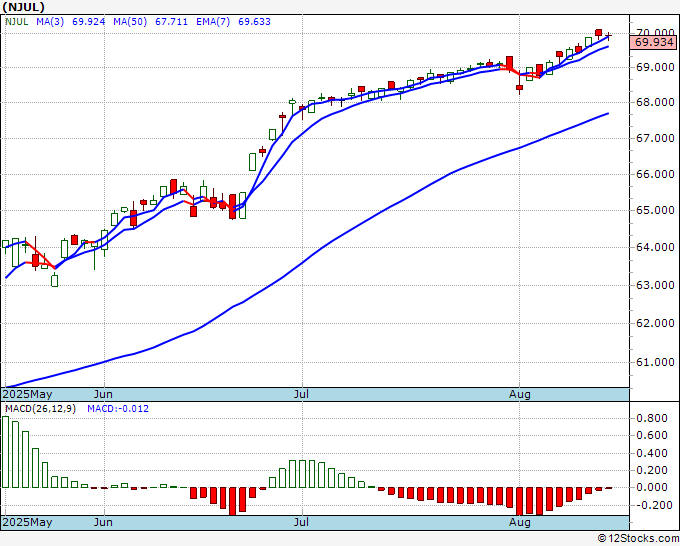Click the Jul label on price chart axis
The height and width of the screenshot is (546, 680).
pyautogui.click(x=301, y=394)
